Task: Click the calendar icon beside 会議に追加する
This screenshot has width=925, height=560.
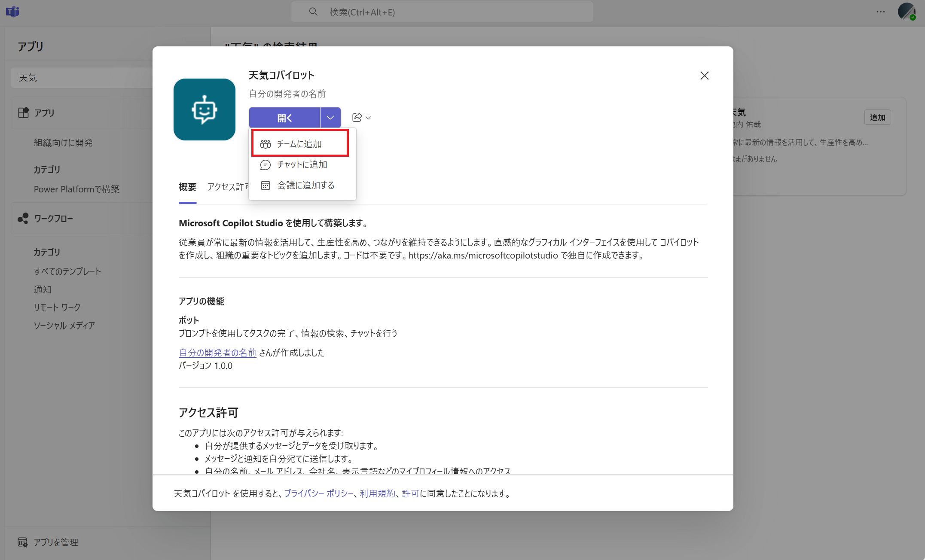Action: pos(266,186)
